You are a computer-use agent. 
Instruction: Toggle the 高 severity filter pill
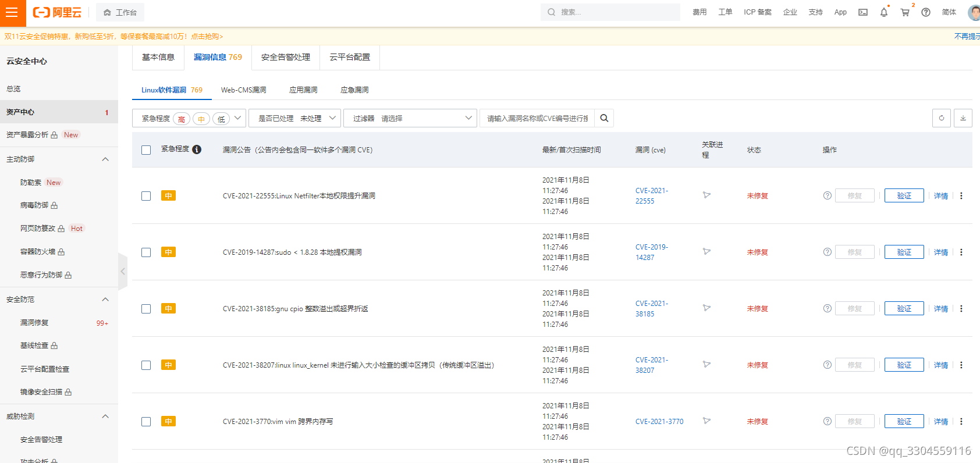click(182, 119)
